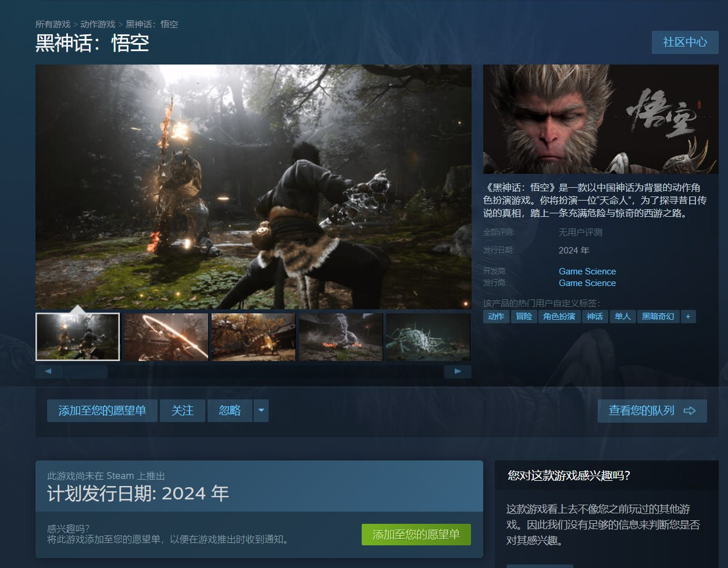Open developer Game Science link
Screen dimensions: 728x568
(587, 272)
